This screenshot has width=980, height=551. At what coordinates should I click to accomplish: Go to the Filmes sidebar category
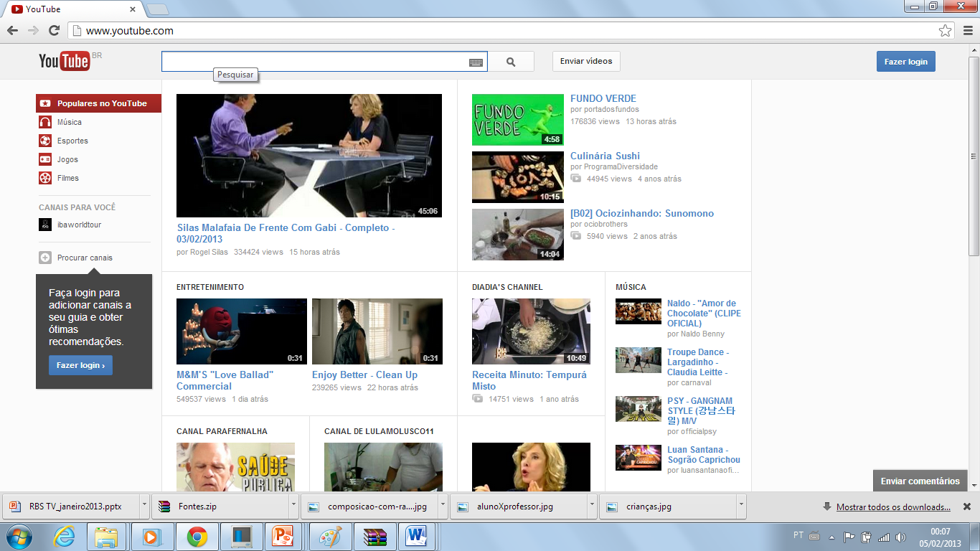68,178
